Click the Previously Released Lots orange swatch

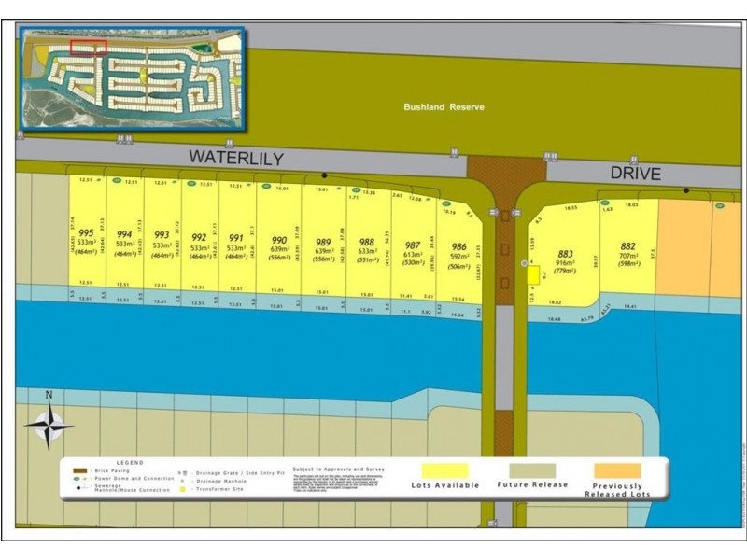616,470
